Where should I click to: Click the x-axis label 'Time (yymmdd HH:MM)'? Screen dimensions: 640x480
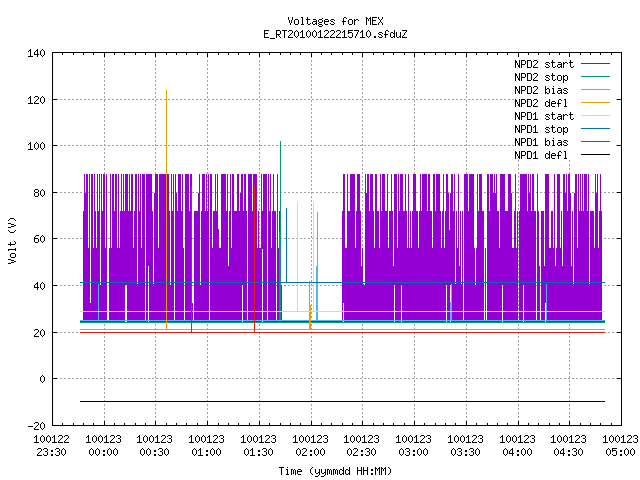point(335,471)
